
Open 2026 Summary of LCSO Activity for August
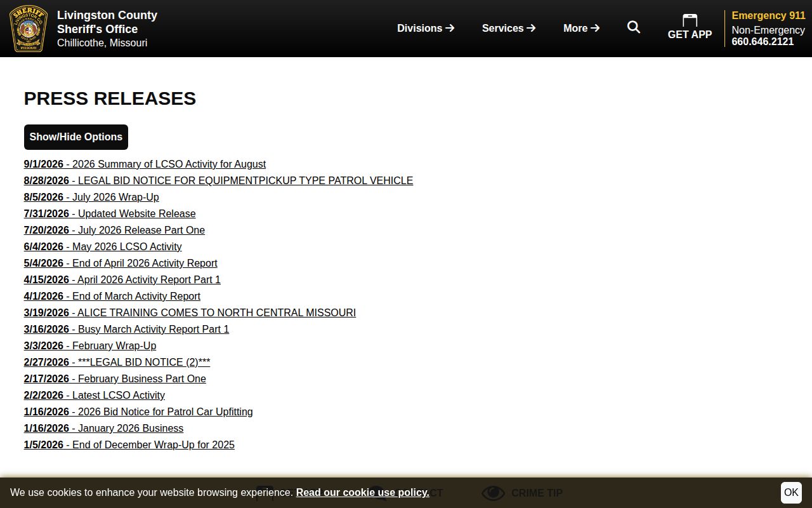coord(145,164)
